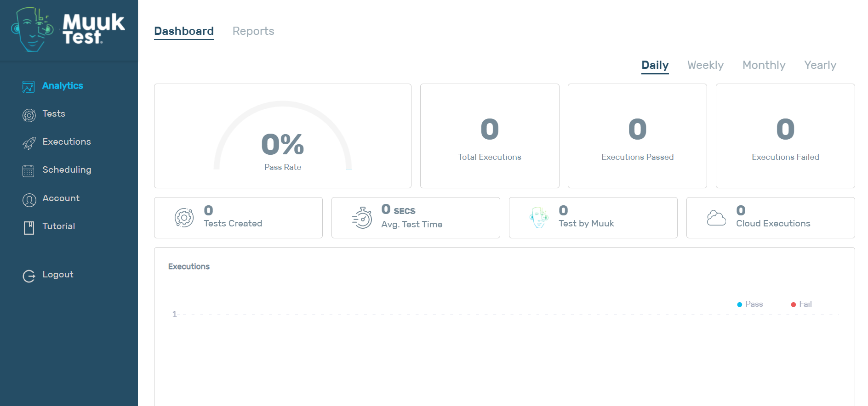Click the Muuk Test logo
This screenshot has height=406, width=868.
(x=68, y=30)
